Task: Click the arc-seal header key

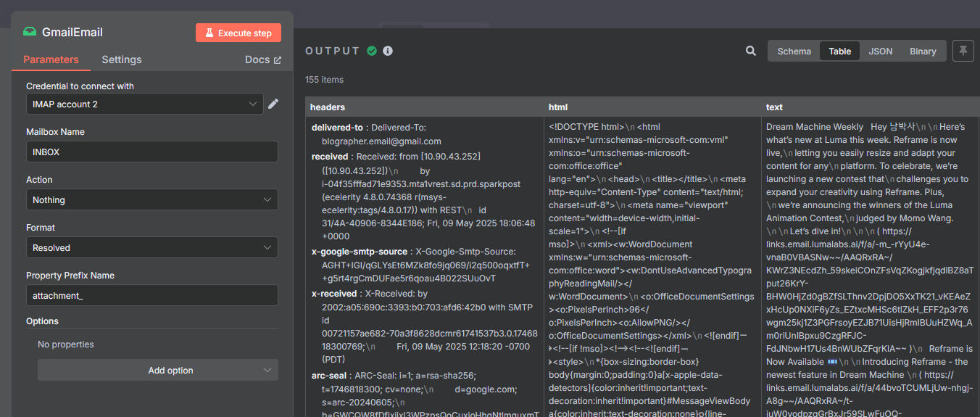Action: [x=331, y=376]
